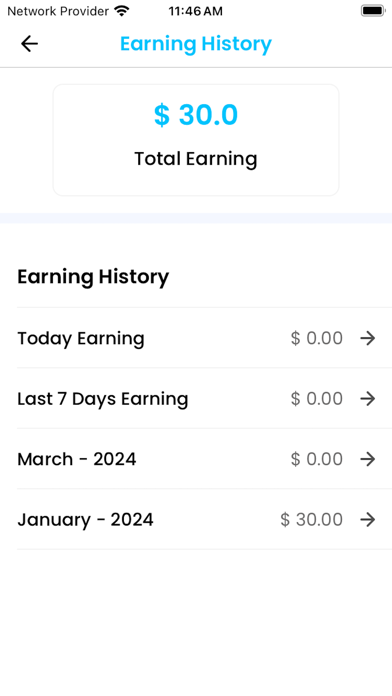Image resolution: width=392 pixels, height=696 pixels.
Task: Open Today Earning details arrow
Action: pos(368,338)
